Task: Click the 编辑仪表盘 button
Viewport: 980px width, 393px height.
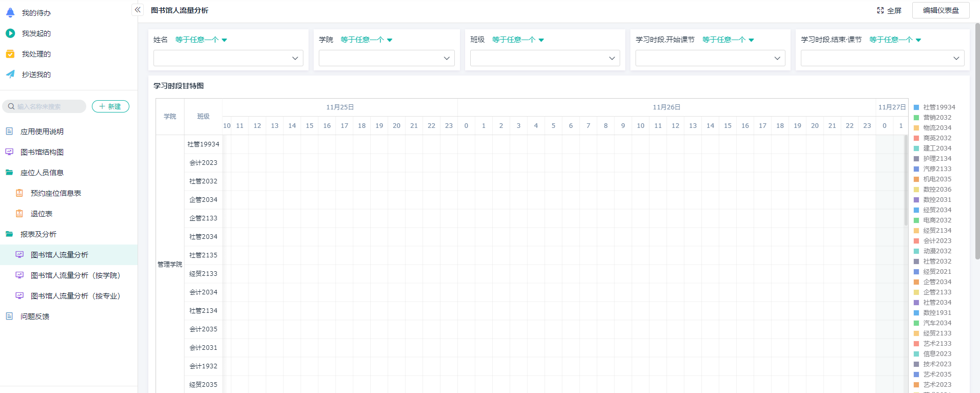Action: 940,10
